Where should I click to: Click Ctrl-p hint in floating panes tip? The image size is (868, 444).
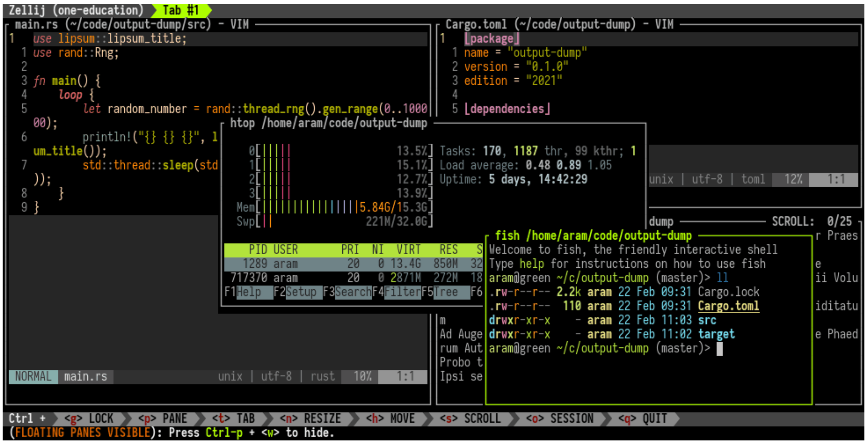coord(224,433)
